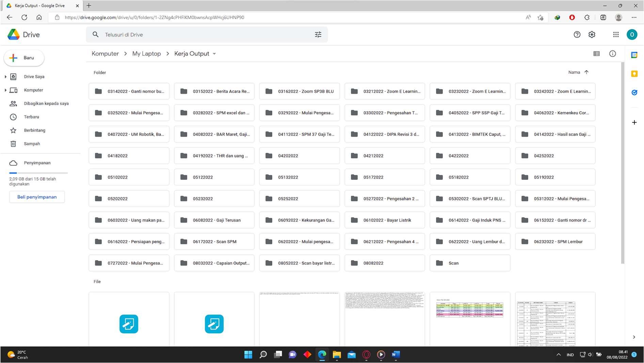Open search options filter icon

(x=318, y=34)
